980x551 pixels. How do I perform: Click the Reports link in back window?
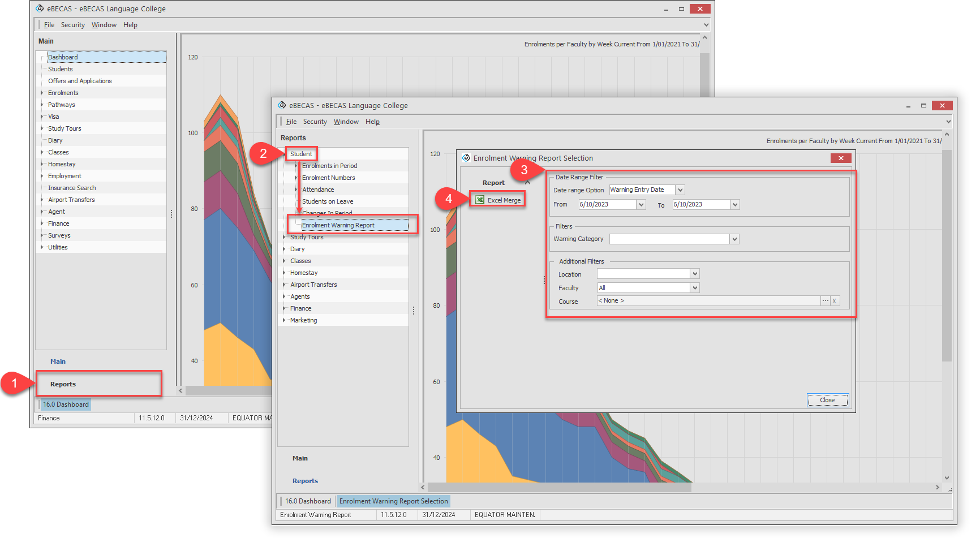click(63, 384)
